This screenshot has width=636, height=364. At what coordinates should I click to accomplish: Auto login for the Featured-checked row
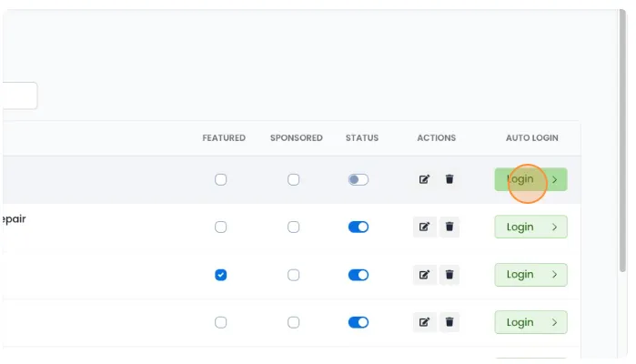(x=530, y=275)
